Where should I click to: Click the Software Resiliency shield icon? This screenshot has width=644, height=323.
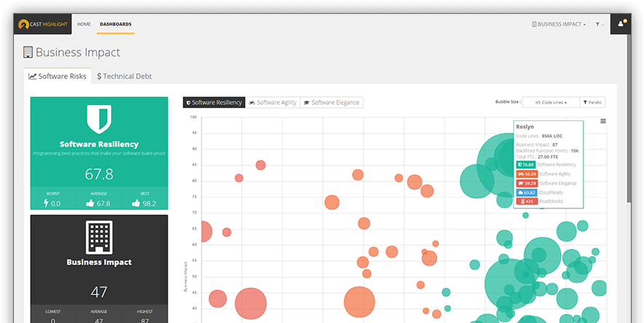tap(98, 118)
